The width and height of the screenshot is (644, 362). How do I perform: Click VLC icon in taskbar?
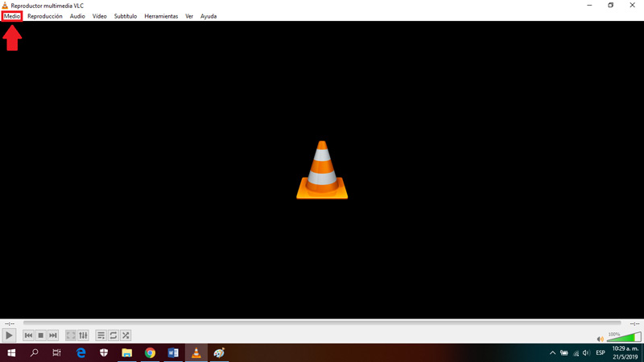pyautogui.click(x=196, y=353)
